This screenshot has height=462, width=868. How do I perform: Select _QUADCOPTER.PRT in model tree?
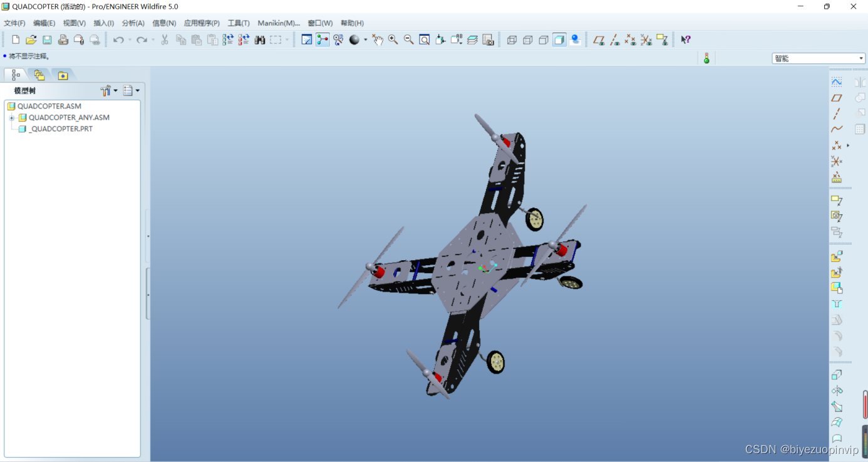61,129
